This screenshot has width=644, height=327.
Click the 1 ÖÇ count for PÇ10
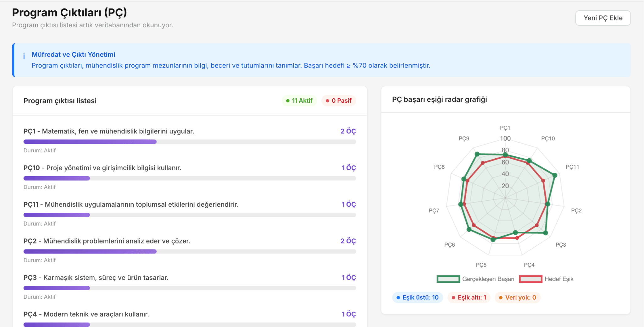click(349, 168)
